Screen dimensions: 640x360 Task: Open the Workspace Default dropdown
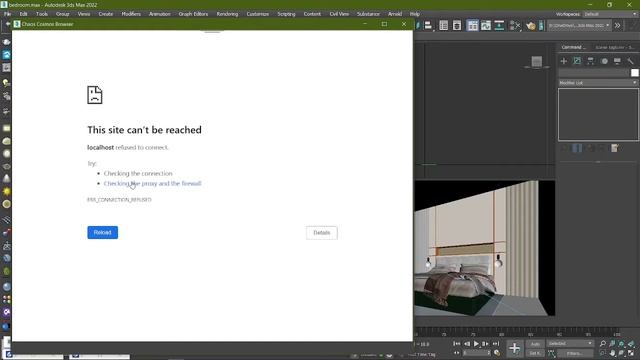pos(610,14)
